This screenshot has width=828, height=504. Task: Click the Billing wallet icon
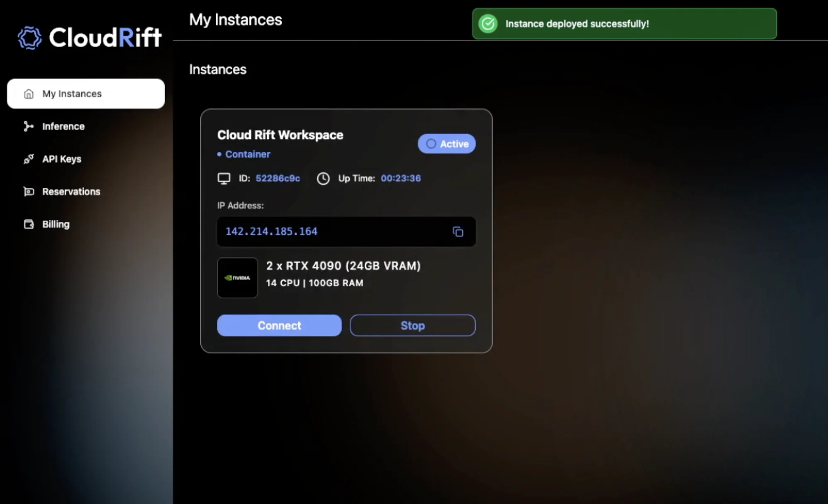pyautogui.click(x=28, y=224)
